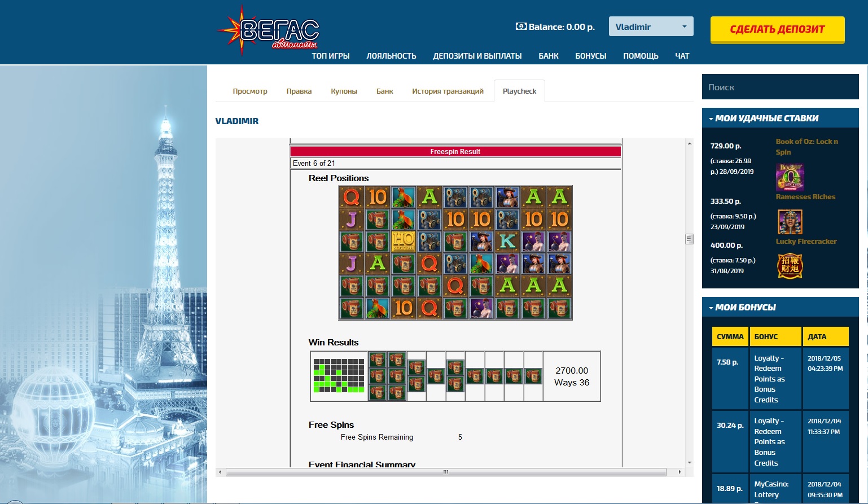The height and width of the screenshot is (504, 868).
Task: Click the 7.58 p. bonus amount
Action: pyautogui.click(x=727, y=362)
